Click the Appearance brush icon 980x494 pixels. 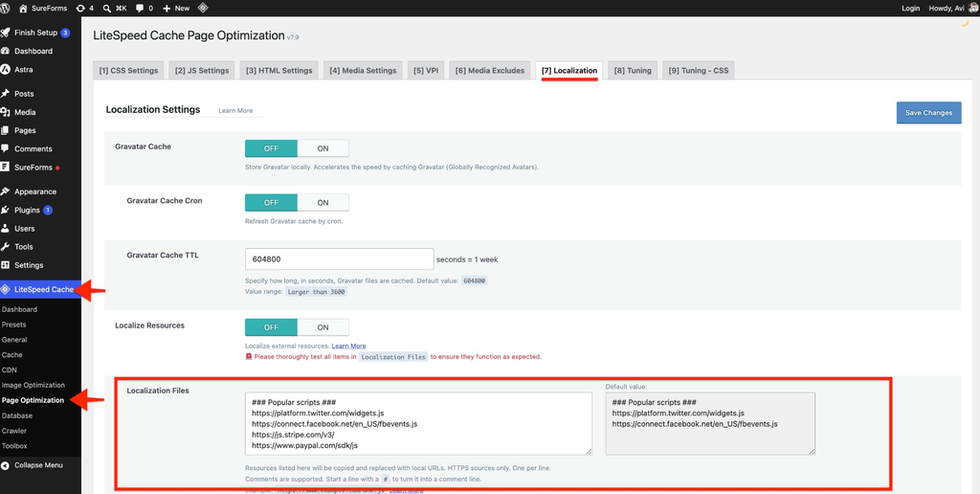6,192
